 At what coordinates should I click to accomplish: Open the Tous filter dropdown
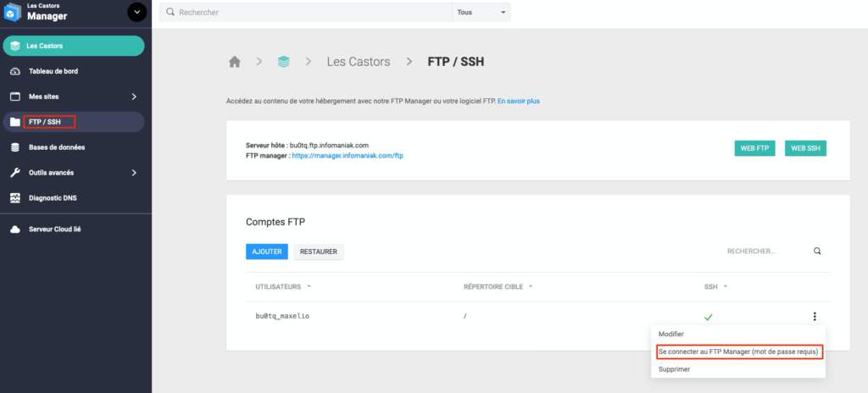pyautogui.click(x=481, y=12)
